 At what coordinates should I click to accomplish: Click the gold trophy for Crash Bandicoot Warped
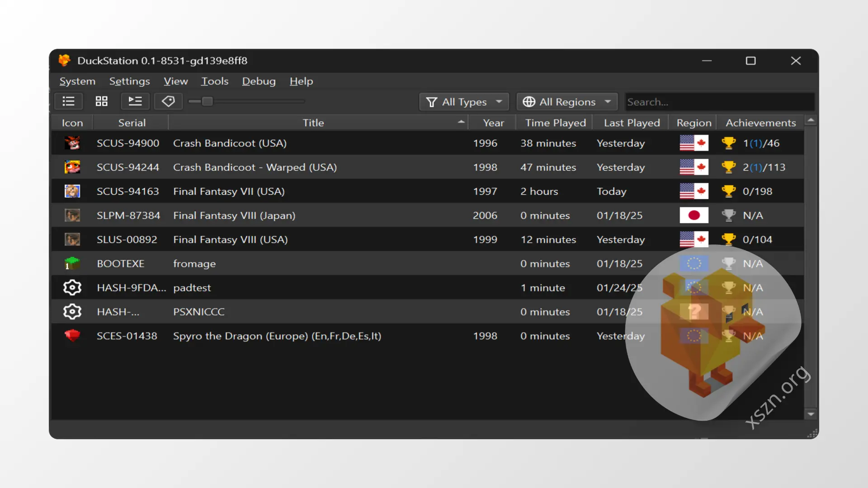(728, 167)
